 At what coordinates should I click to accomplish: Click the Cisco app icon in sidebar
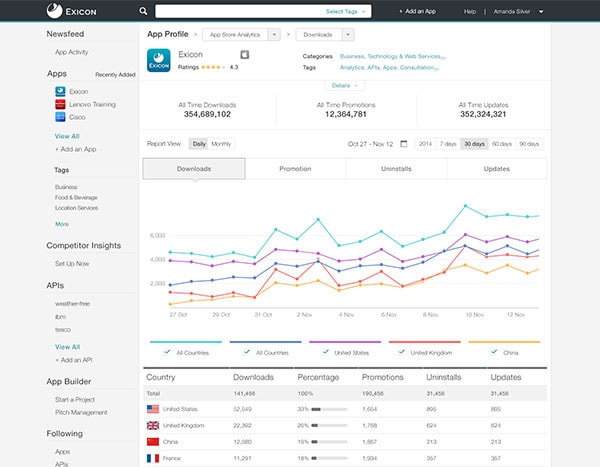[x=60, y=117]
